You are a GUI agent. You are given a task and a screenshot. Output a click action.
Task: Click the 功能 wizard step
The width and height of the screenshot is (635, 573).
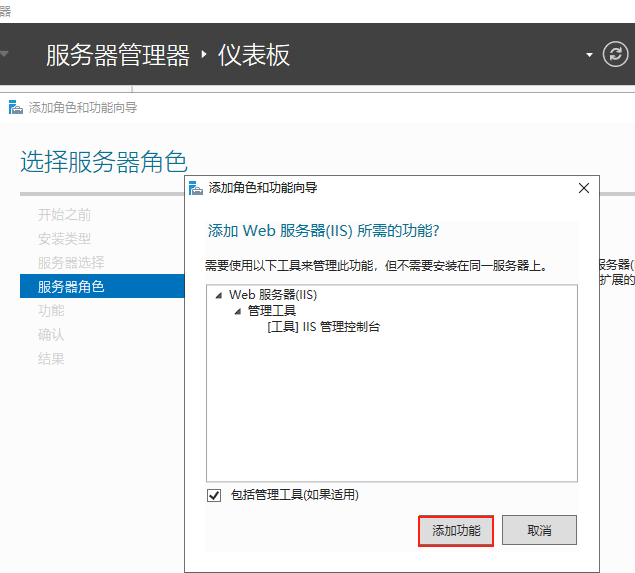[x=51, y=311]
